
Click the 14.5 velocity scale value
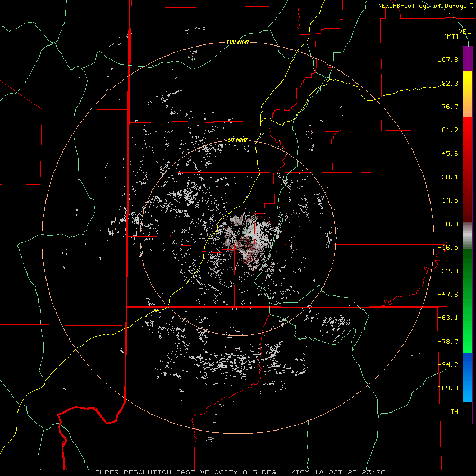point(450,200)
